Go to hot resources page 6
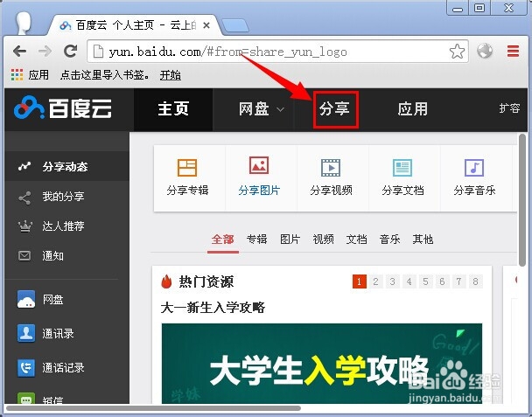 (442, 281)
